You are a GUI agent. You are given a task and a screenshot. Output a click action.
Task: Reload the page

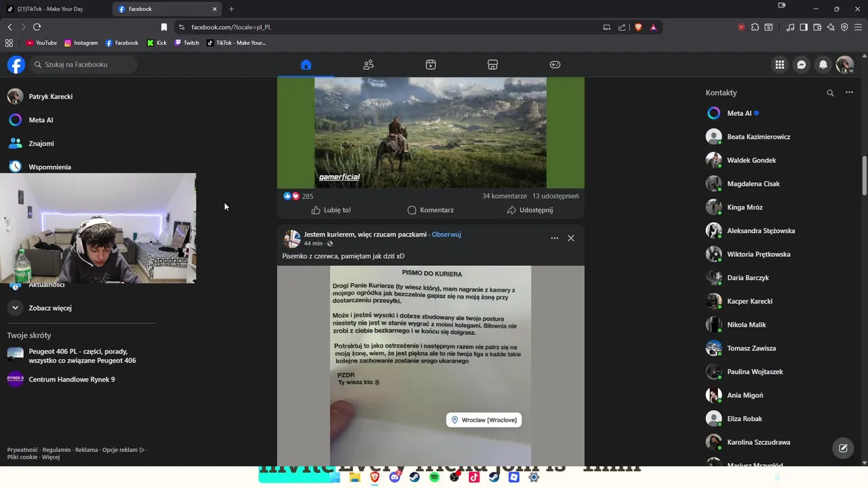[37, 27]
